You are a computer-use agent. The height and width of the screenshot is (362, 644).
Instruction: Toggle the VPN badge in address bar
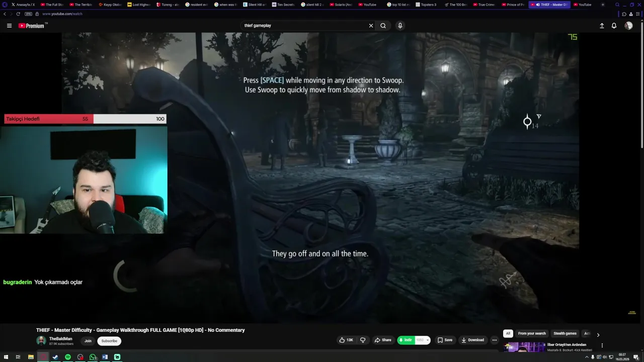(28, 14)
